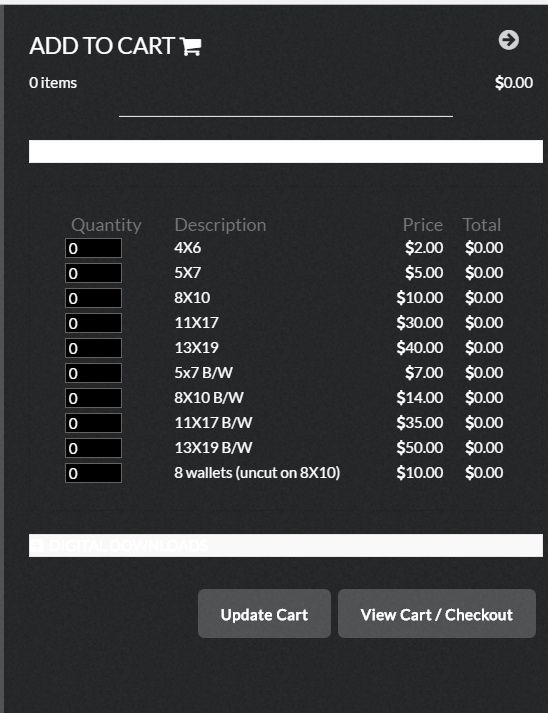Click the 8X10 B/W quantity input

(93, 398)
